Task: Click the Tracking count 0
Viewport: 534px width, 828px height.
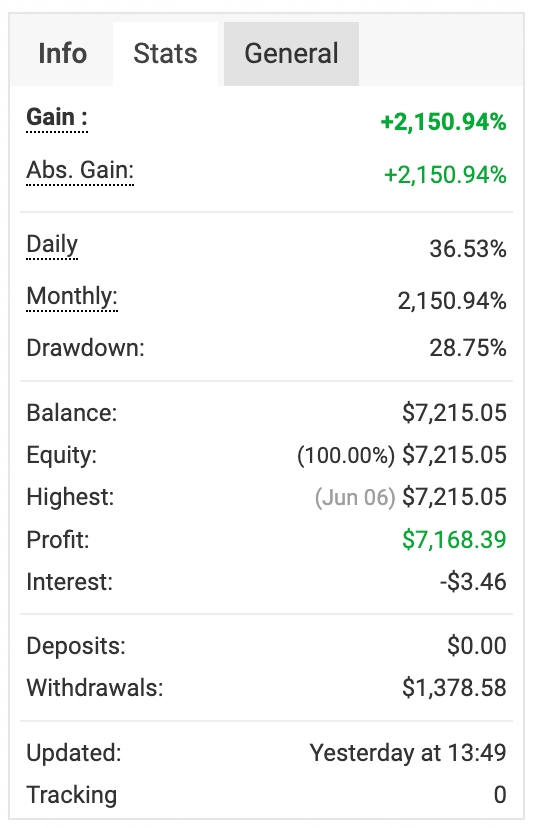Action: (x=500, y=795)
